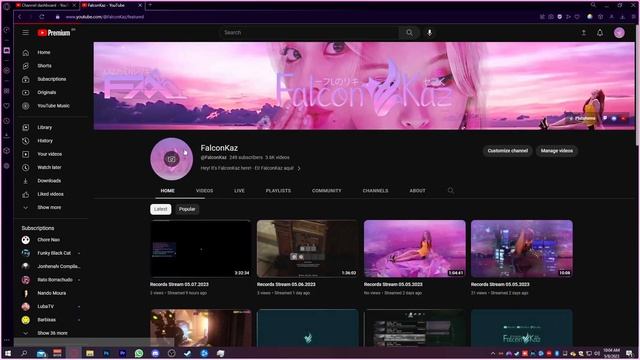This screenshot has height=360, width=640.
Task: Switch to the COMMUNITY tab
Action: click(327, 191)
